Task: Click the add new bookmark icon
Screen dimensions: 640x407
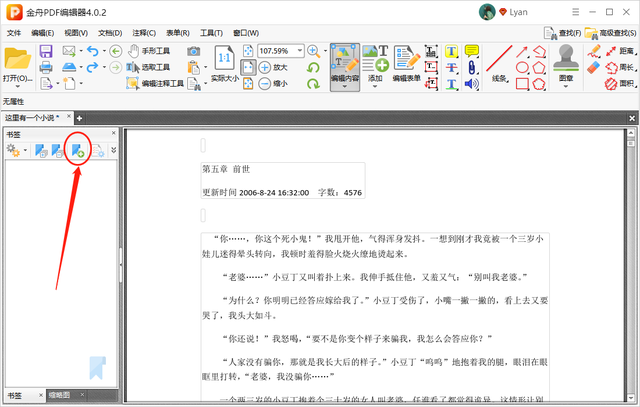Action: pos(77,150)
